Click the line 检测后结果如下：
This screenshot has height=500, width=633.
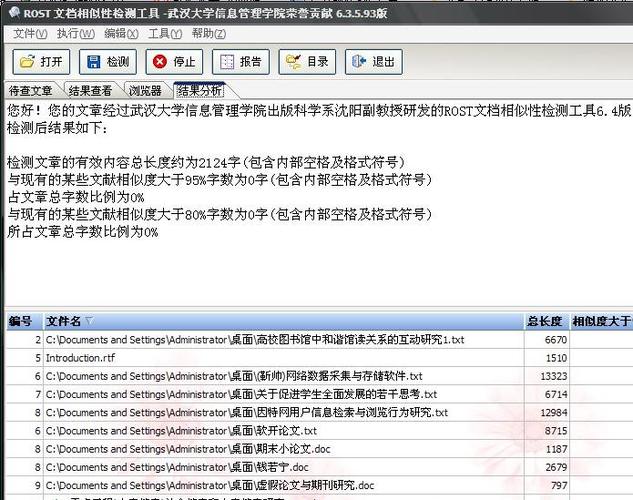pyautogui.click(x=57, y=128)
